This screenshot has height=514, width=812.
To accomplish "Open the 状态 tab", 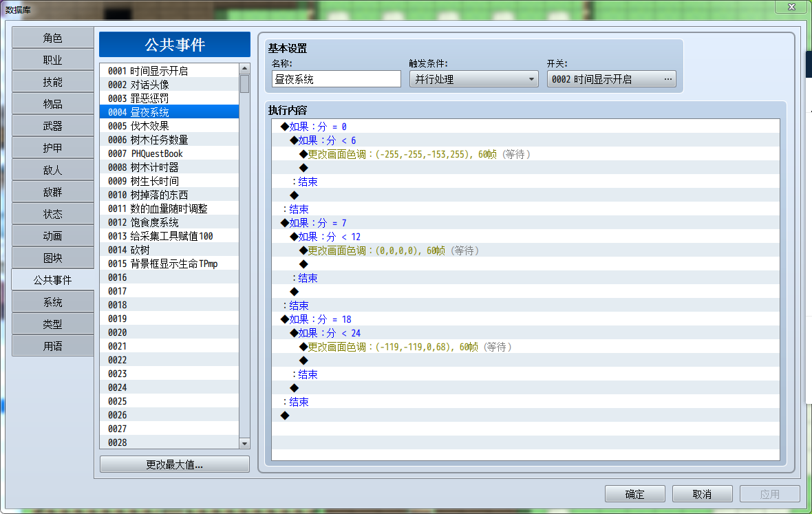I will 53,214.
